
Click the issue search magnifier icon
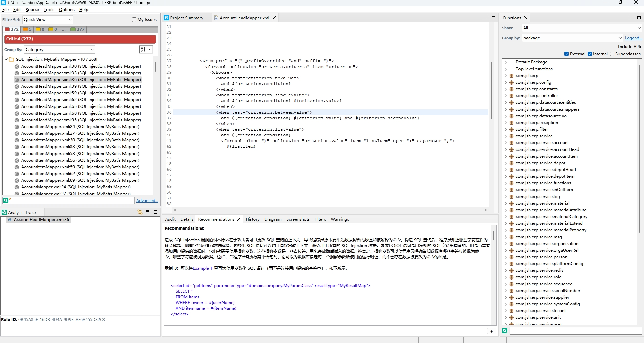tap(6, 200)
